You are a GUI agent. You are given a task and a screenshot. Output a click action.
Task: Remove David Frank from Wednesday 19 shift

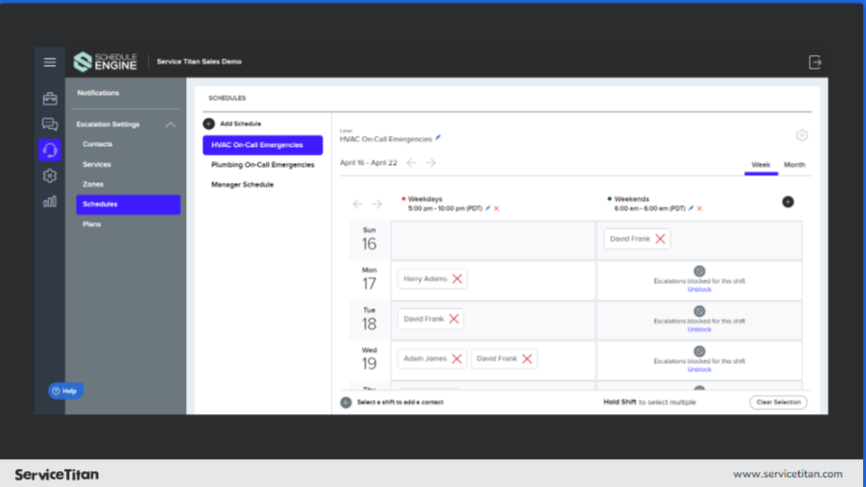(x=527, y=358)
